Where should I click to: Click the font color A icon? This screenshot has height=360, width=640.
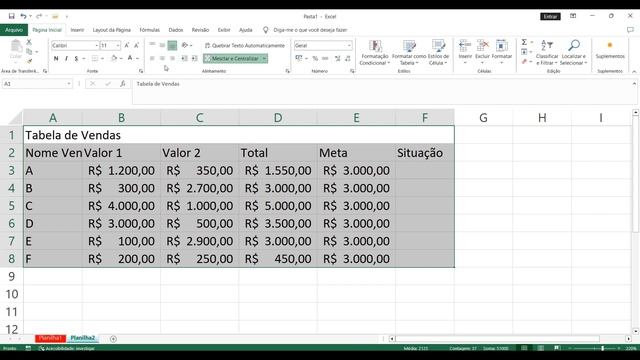click(130, 58)
